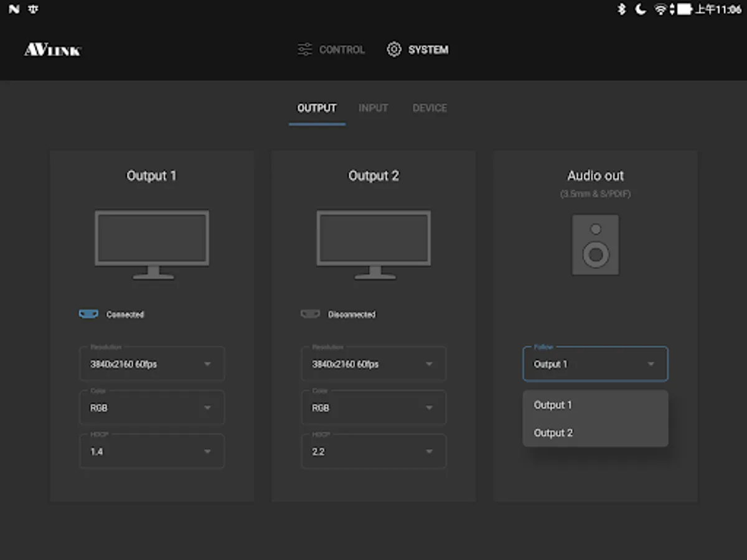Open Output 1 Resolution dropdown
The image size is (747, 560).
coord(152,364)
